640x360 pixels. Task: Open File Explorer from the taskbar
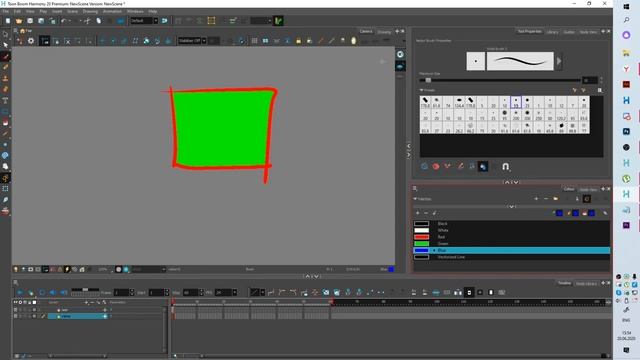coord(626,53)
